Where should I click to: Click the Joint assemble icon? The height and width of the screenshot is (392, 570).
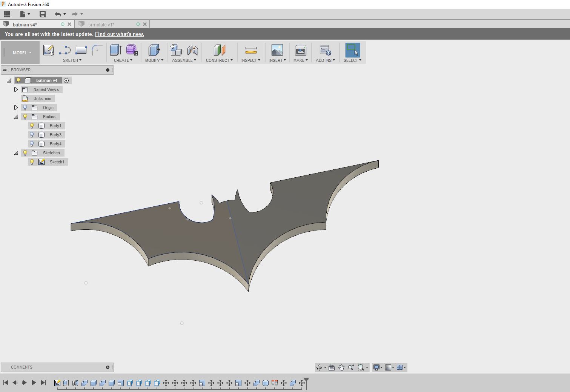click(x=192, y=50)
